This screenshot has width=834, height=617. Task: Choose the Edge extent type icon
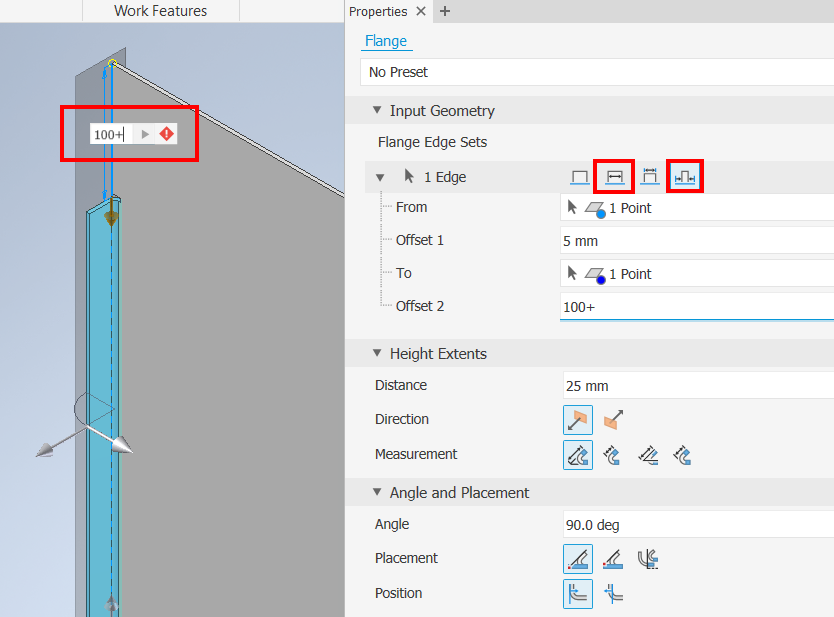[x=580, y=176]
